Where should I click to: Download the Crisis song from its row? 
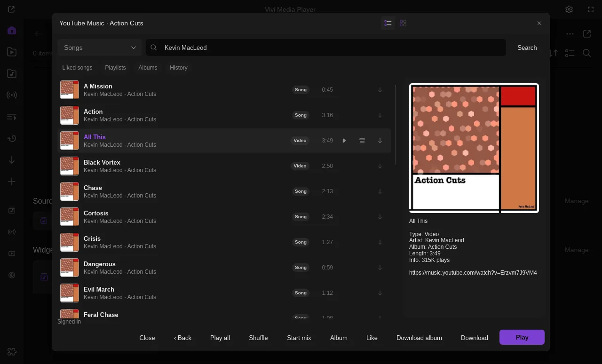point(380,242)
